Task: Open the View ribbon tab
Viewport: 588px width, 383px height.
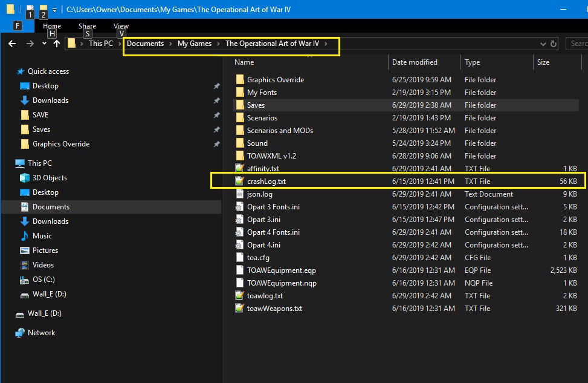Action: (x=121, y=26)
